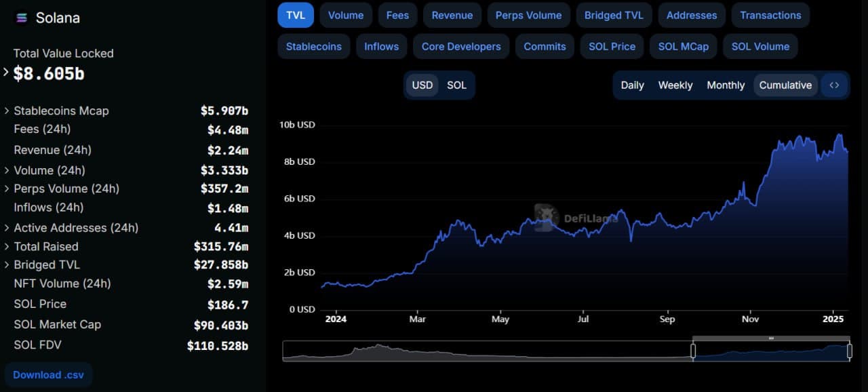
Task: Expand the Total Value Locked breakdown
Action: (7, 72)
